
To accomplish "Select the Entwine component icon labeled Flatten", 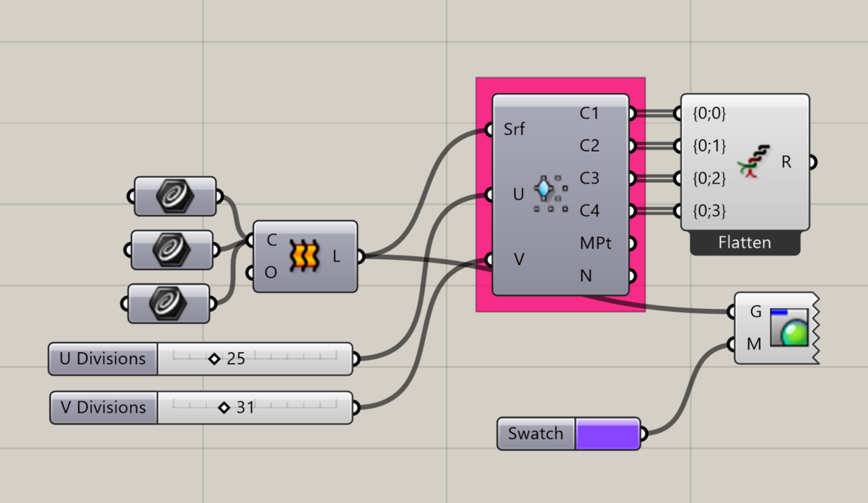I will pyautogui.click(x=753, y=162).
